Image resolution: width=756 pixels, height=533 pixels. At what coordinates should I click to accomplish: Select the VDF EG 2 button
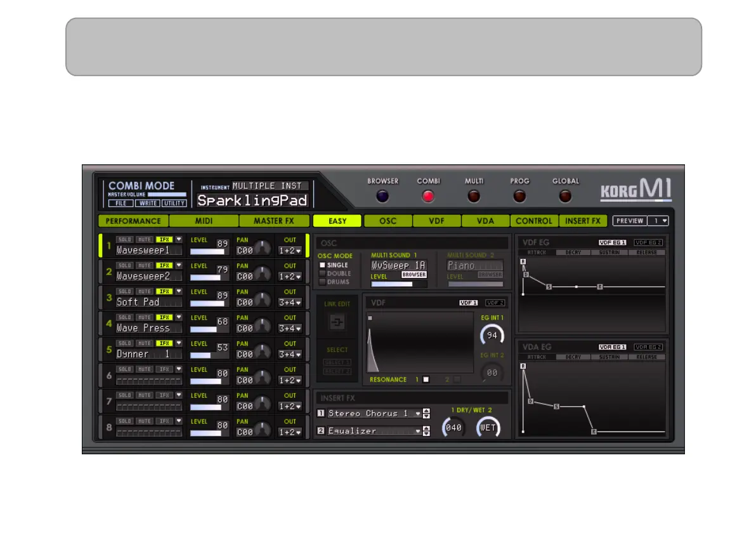pyautogui.click(x=648, y=242)
